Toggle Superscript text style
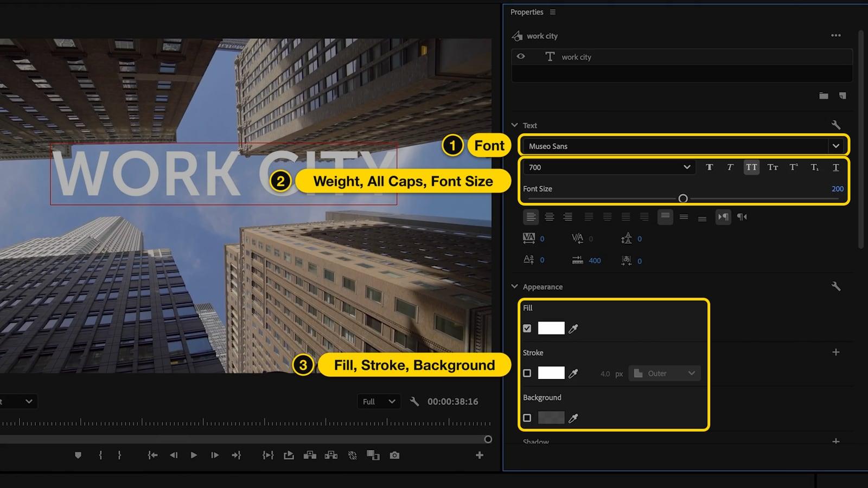868x488 pixels. (794, 167)
